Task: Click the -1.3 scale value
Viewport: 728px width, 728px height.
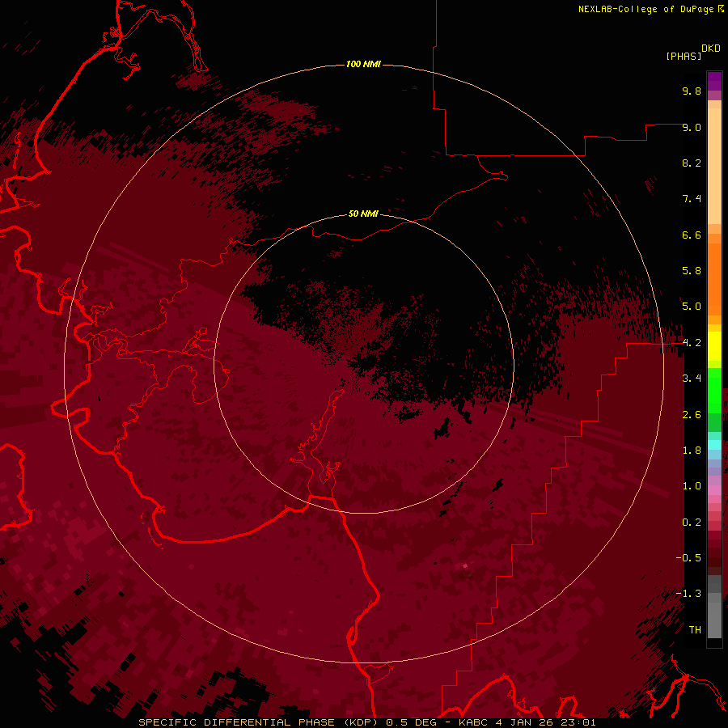Action: point(688,594)
